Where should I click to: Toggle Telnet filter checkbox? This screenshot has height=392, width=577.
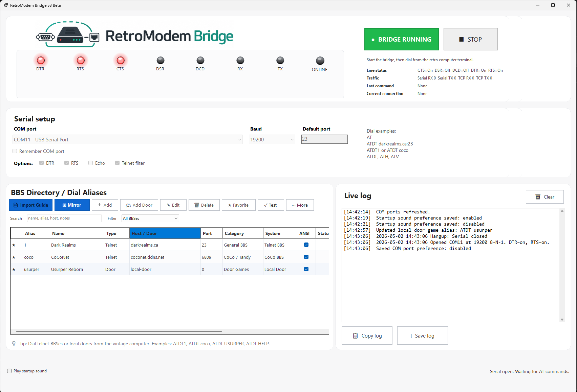(x=117, y=163)
